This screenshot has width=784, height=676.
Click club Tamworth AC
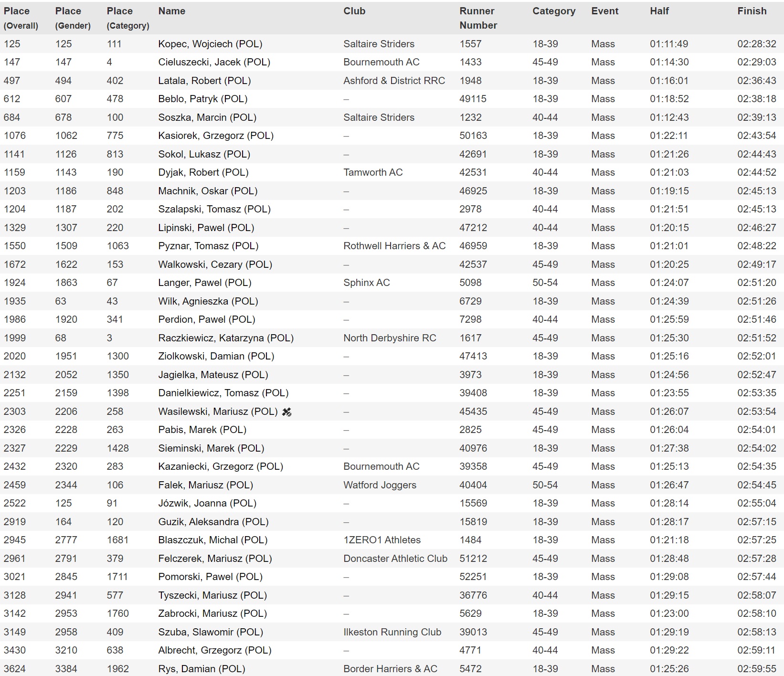pyautogui.click(x=373, y=172)
